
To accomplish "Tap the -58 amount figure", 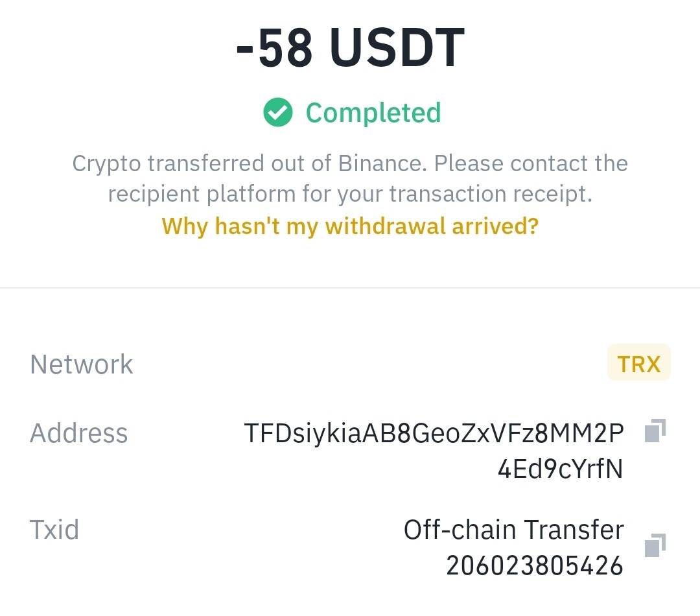I will pos(274,47).
